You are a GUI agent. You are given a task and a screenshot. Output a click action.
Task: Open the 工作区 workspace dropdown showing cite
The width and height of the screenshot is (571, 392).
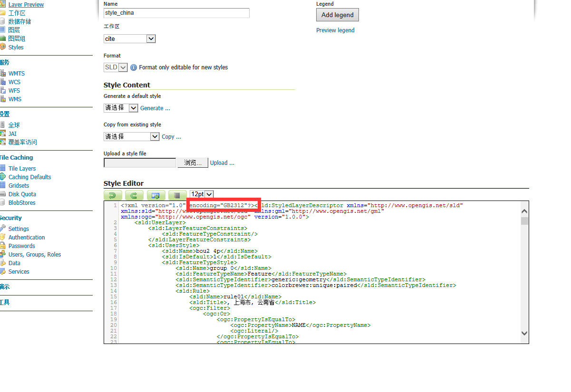coord(130,38)
